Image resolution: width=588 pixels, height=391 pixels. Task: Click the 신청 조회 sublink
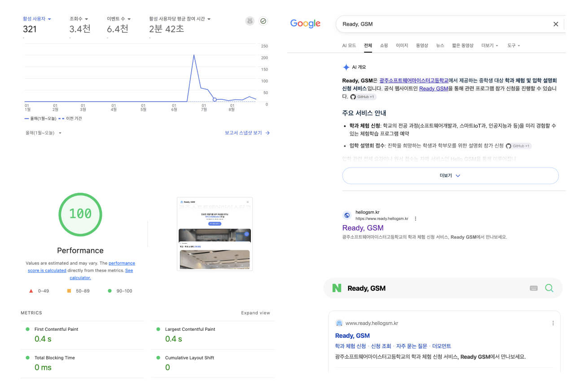[381, 346]
